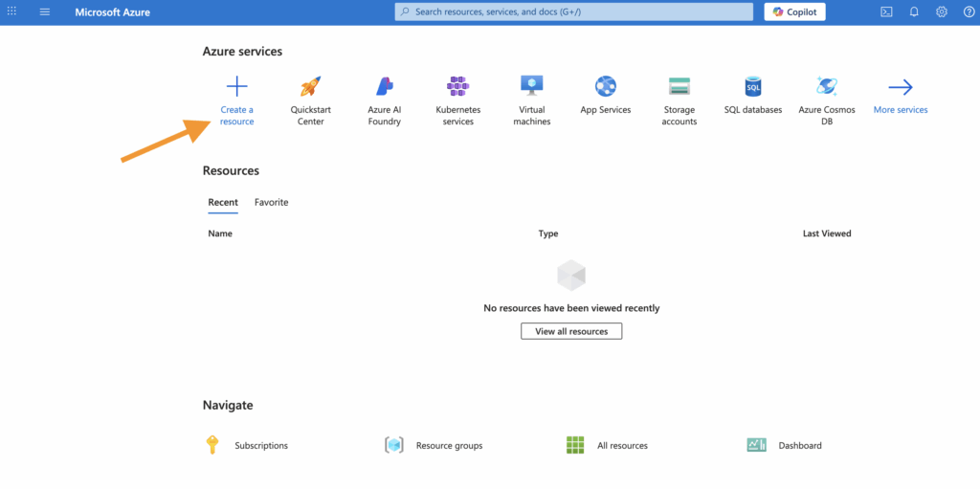Open the hamburger portal menu

[x=44, y=11]
